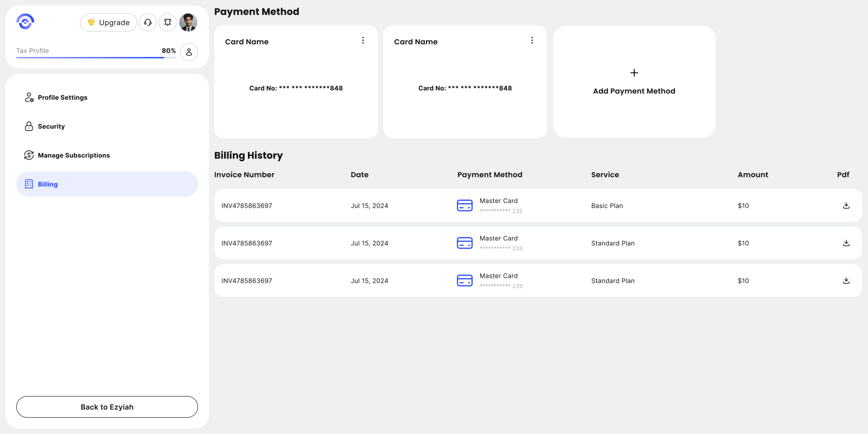Go to Security section
This screenshot has width=868, height=434.
[x=51, y=126]
